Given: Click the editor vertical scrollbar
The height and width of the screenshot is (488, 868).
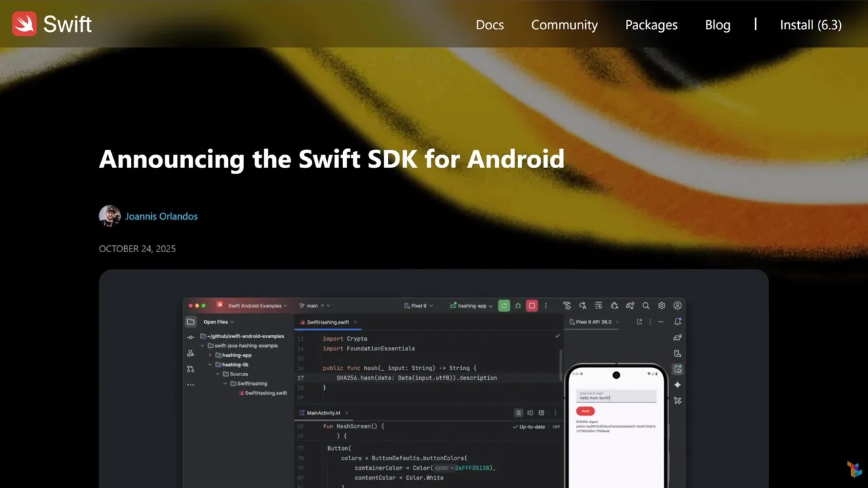Looking at the screenshot, I should 560,366.
